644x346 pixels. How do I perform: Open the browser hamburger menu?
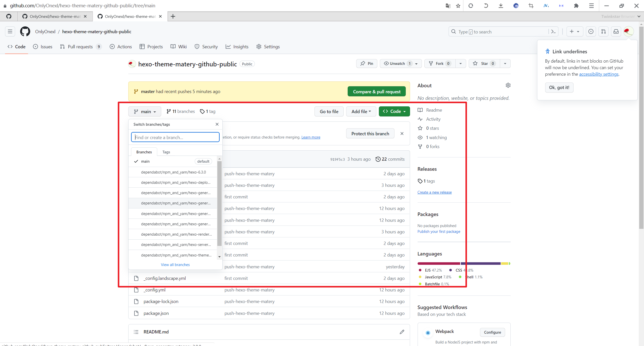coord(591,6)
